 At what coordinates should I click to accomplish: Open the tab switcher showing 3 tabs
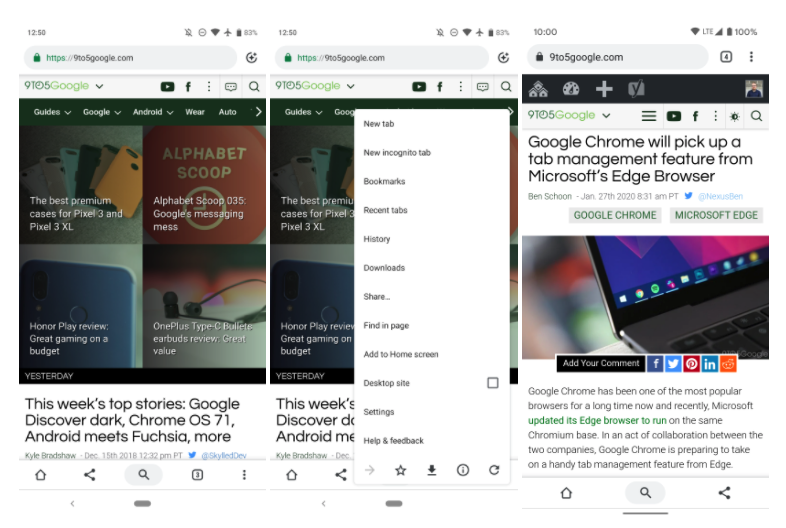coord(198,474)
